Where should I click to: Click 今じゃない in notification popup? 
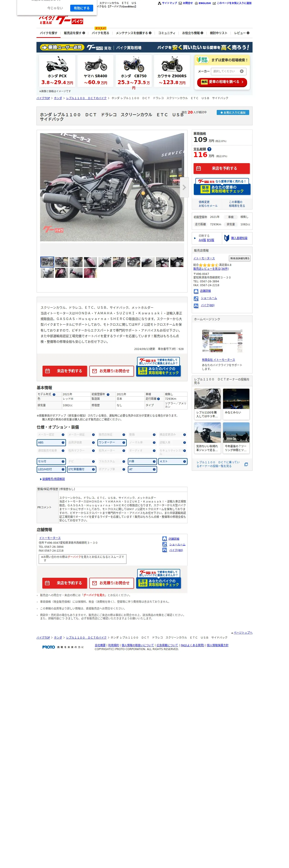[55, 8]
